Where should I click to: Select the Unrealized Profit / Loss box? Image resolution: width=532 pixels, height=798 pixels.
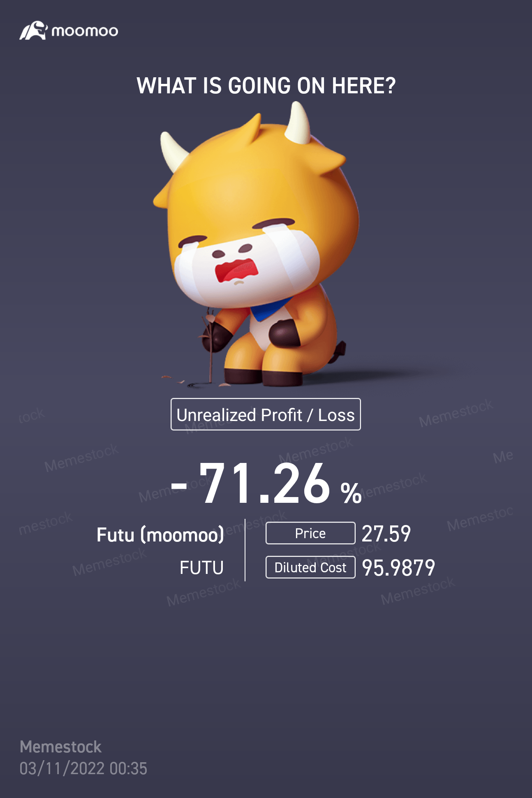tap(266, 414)
